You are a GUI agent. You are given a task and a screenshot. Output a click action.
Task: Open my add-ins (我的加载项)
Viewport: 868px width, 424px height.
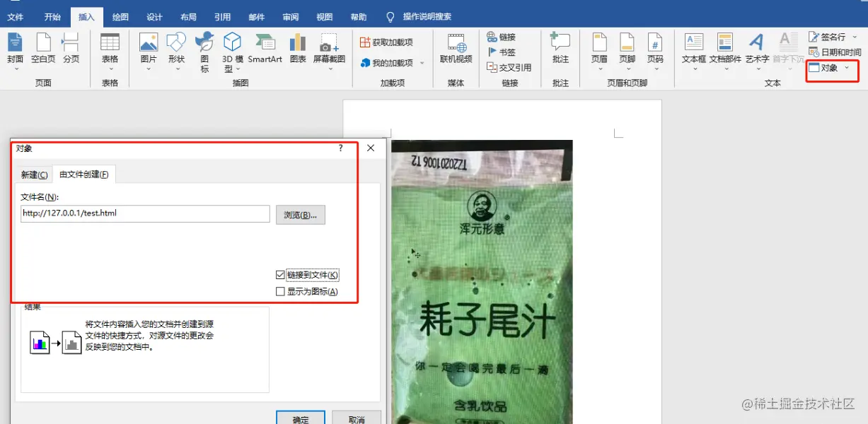point(386,63)
